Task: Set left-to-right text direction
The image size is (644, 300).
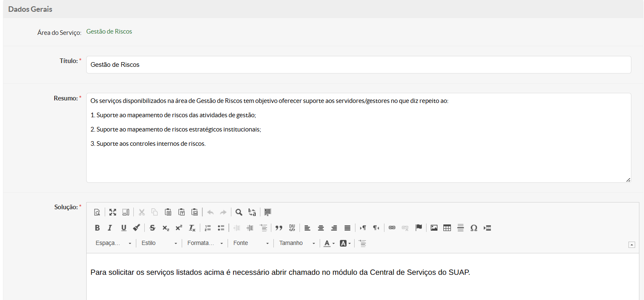Action: point(363,228)
